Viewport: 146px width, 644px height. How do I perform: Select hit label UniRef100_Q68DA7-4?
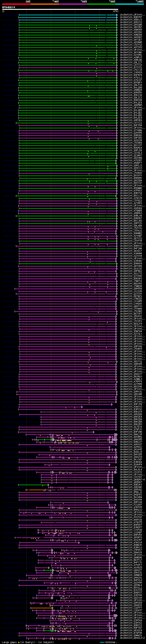132,480
